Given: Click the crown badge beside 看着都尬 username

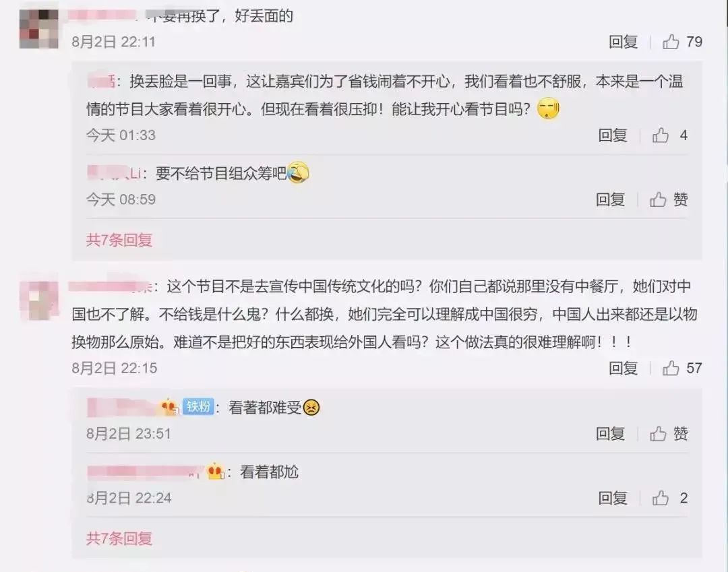Looking at the screenshot, I should 216,472.
